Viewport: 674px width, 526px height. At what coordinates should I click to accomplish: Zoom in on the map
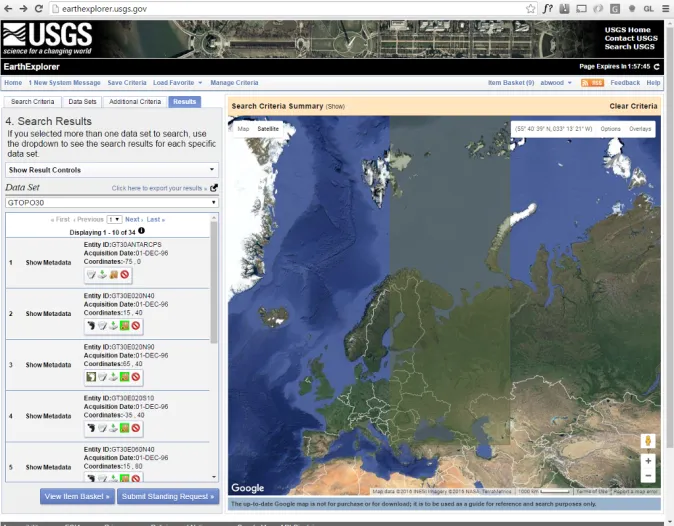(x=648, y=461)
